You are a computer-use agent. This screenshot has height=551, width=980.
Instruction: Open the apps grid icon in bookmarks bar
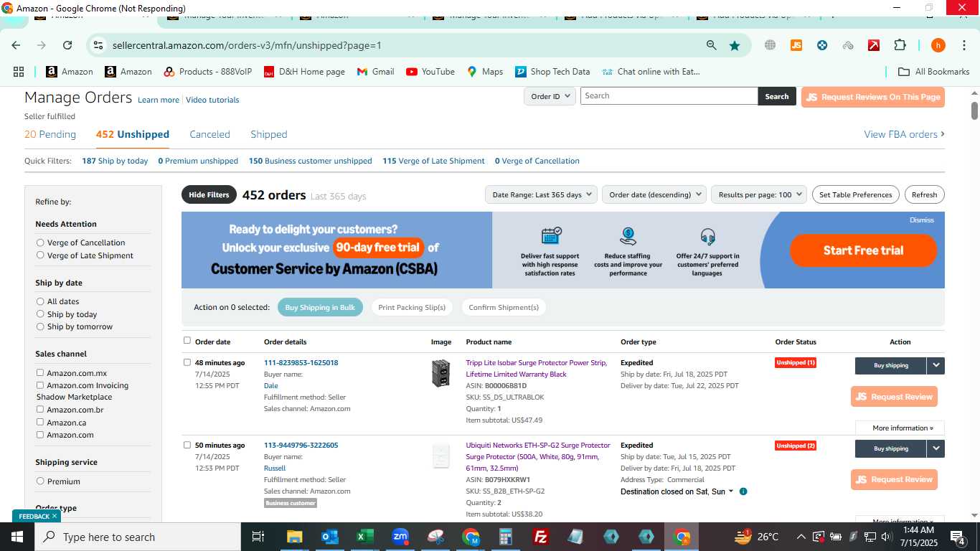tap(19, 72)
